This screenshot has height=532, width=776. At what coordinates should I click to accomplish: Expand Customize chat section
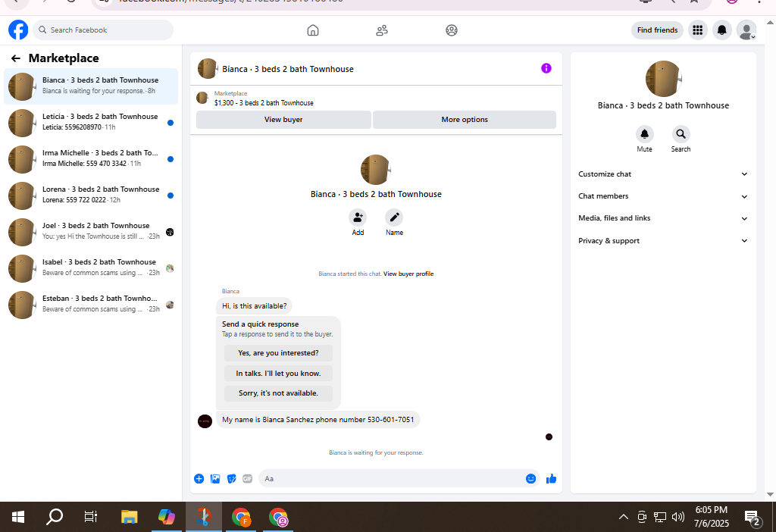[x=663, y=174]
